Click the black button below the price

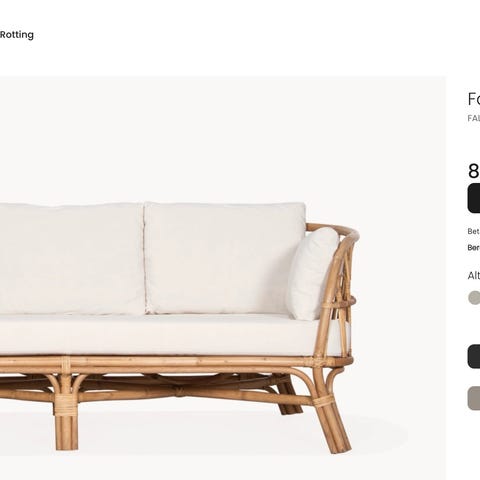pyautogui.click(x=474, y=198)
